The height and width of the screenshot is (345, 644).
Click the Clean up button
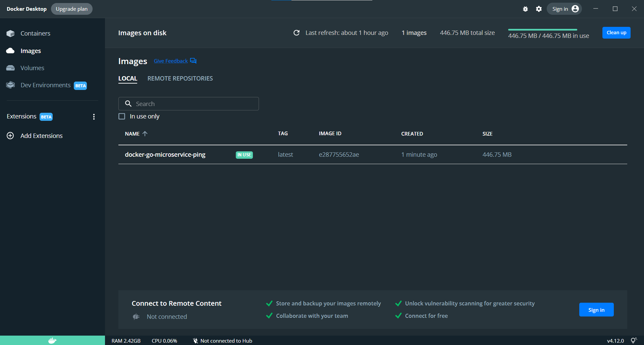(x=616, y=33)
